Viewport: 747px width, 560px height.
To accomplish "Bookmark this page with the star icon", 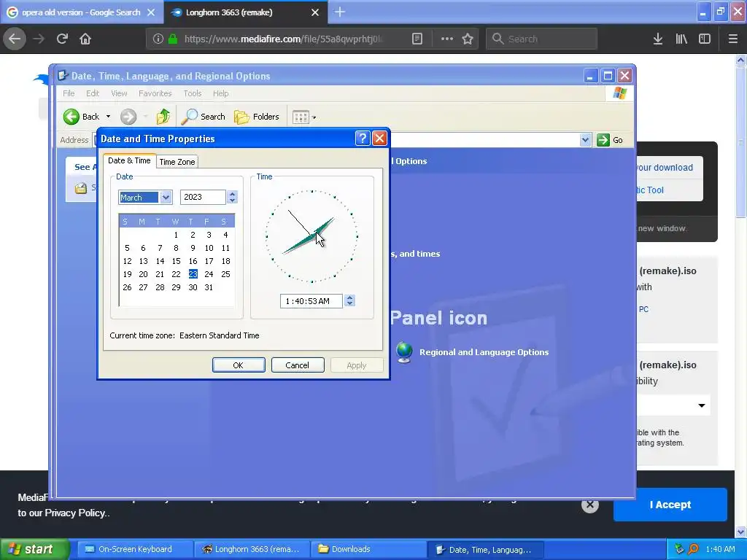I will coord(468,39).
